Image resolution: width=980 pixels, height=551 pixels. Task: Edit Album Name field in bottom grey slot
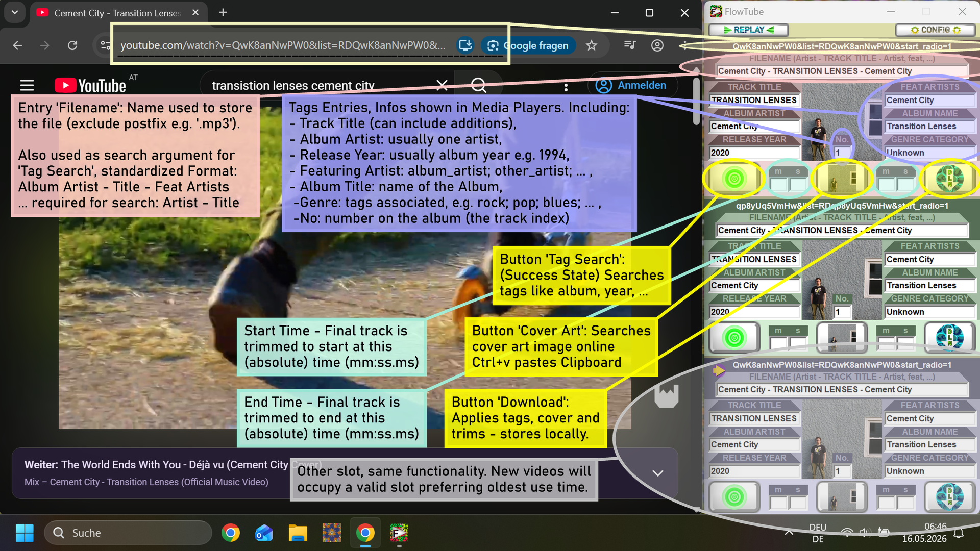[930, 444]
